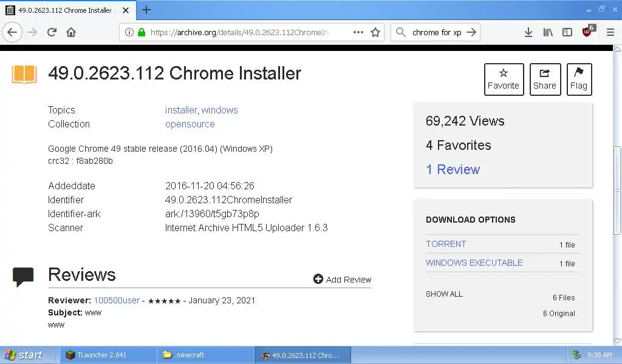Open the Firefox hamburger menu

(x=610, y=32)
